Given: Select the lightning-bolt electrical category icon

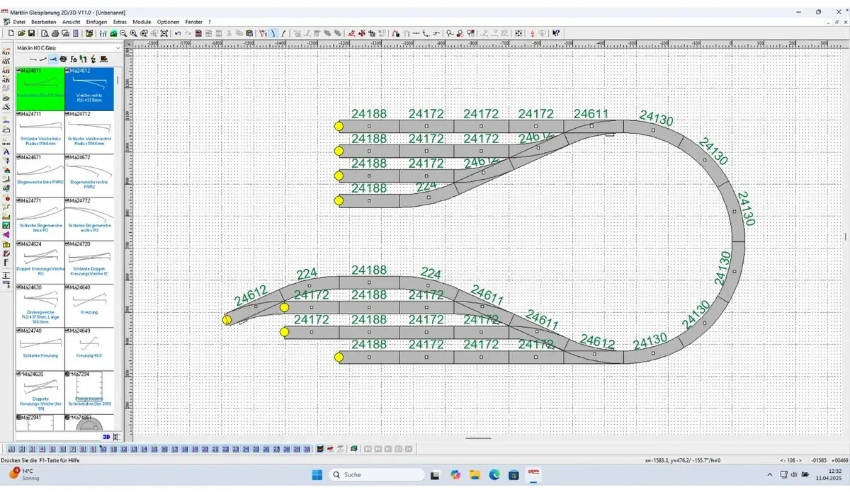Looking at the screenshot, I should pos(93,59).
